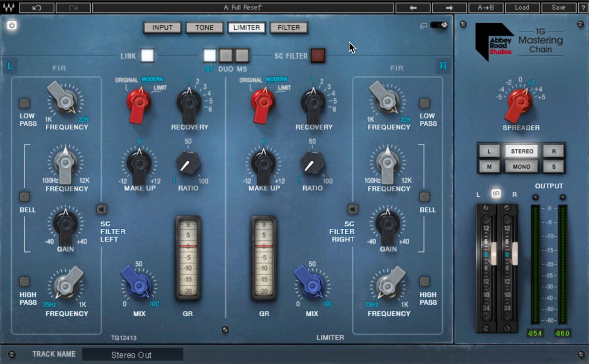This screenshot has width=589, height=364.
Task: Redo the last change
Action: (73, 8)
